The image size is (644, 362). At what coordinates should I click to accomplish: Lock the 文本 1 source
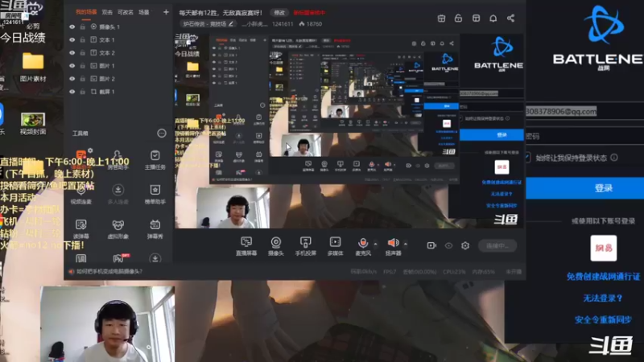click(83, 39)
